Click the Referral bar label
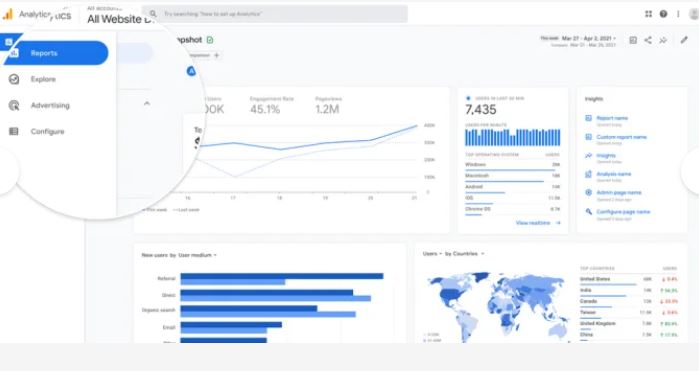The image size is (699, 371). point(166,278)
